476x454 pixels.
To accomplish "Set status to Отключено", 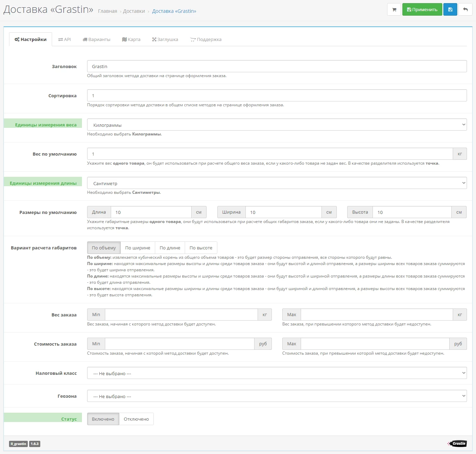I will pos(136,419).
